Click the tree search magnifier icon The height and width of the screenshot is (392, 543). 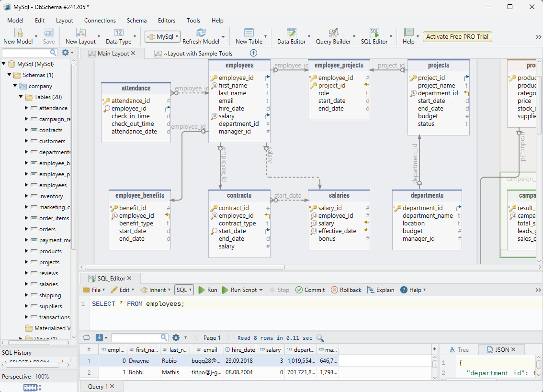click(x=53, y=53)
